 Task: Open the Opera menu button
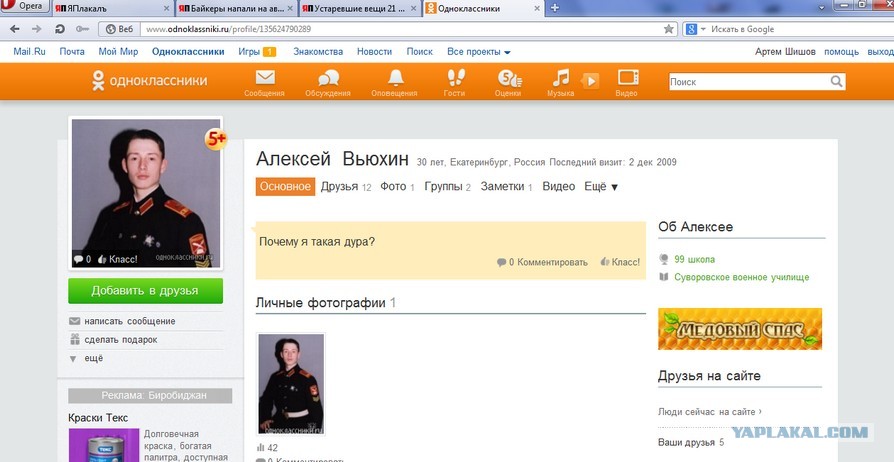click(24, 6)
